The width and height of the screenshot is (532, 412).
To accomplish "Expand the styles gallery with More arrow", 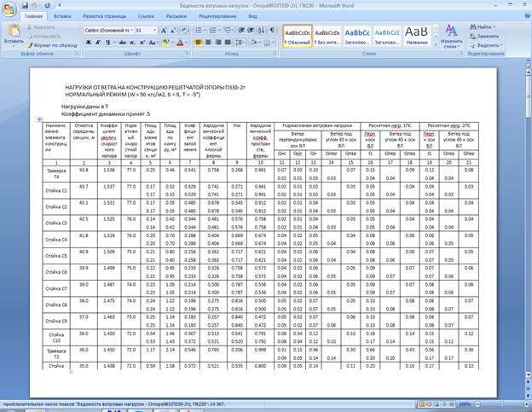I will [436, 44].
